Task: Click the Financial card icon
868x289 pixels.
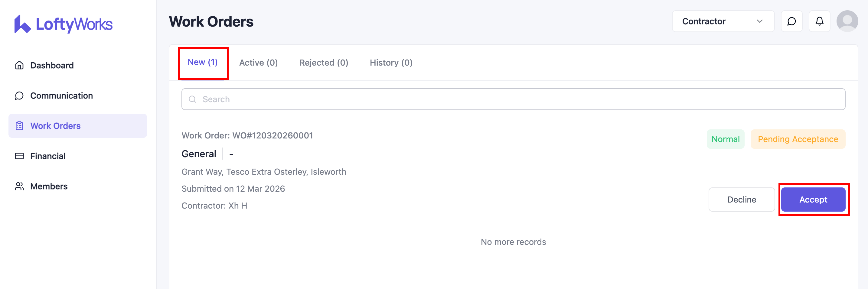Action: point(20,156)
